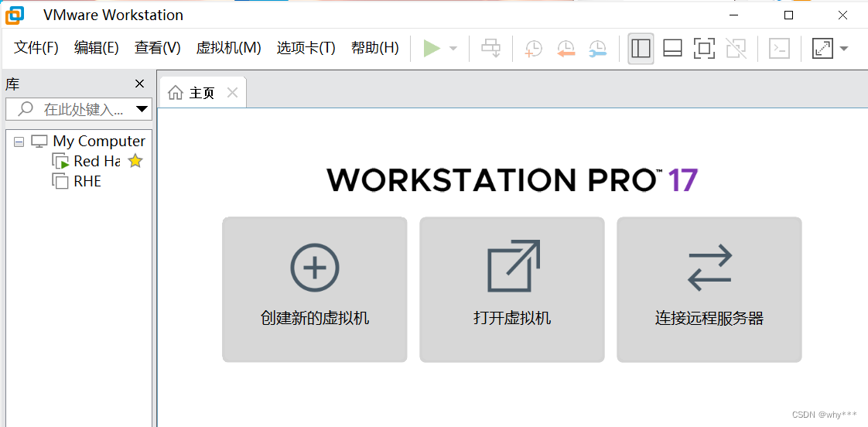Open snapshot manager with the clock-wrench icon
The width and height of the screenshot is (868, 427).
pos(598,48)
